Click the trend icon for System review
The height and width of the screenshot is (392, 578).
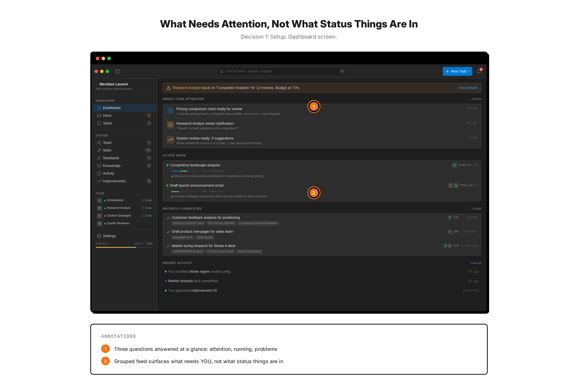click(170, 140)
